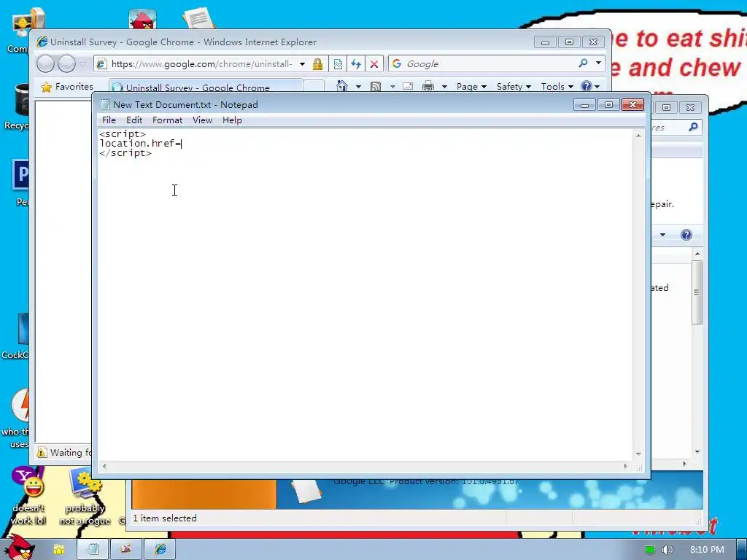Click the Print icon in IE command bar
This screenshot has width=747, height=560.
point(428,86)
